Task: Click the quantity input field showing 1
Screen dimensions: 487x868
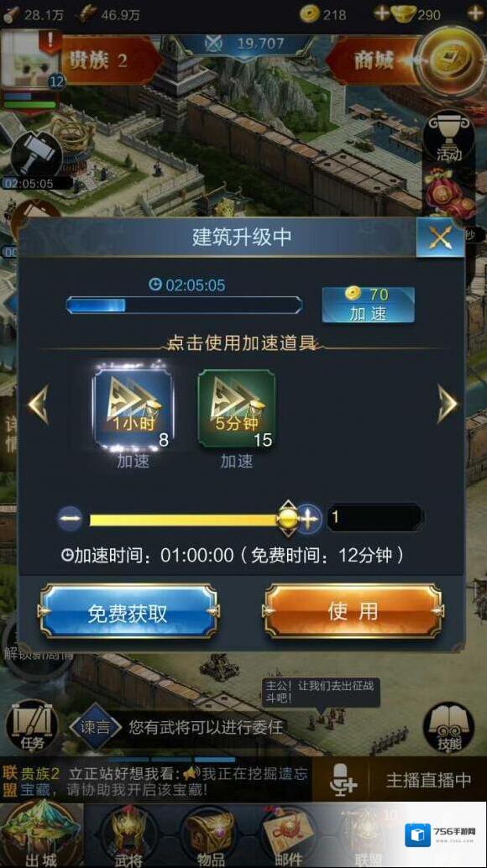Action: click(x=374, y=518)
